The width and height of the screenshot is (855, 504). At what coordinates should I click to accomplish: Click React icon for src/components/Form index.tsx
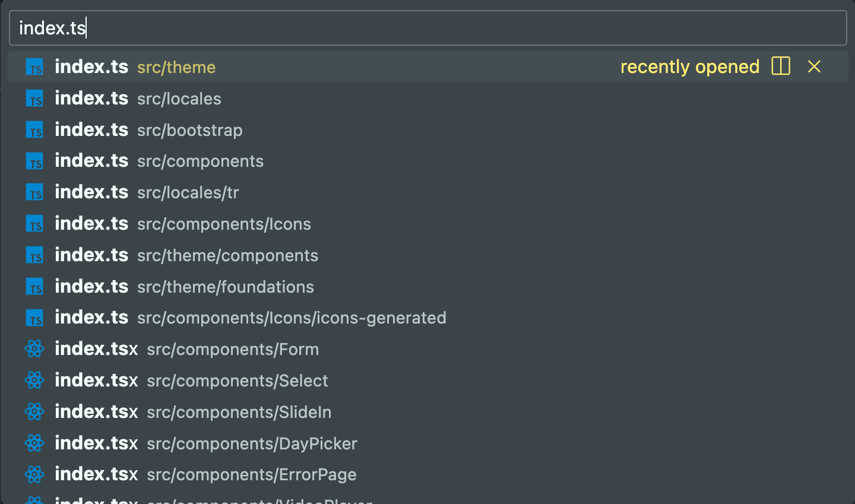[34, 349]
